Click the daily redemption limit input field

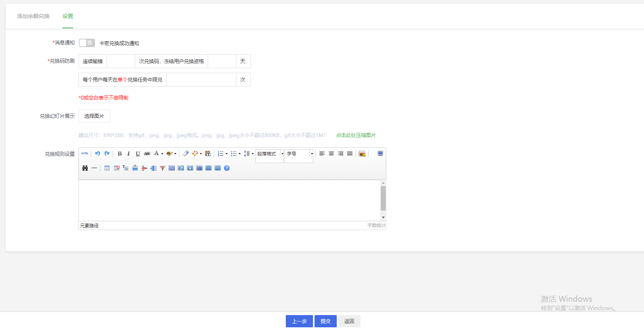pos(201,80)
